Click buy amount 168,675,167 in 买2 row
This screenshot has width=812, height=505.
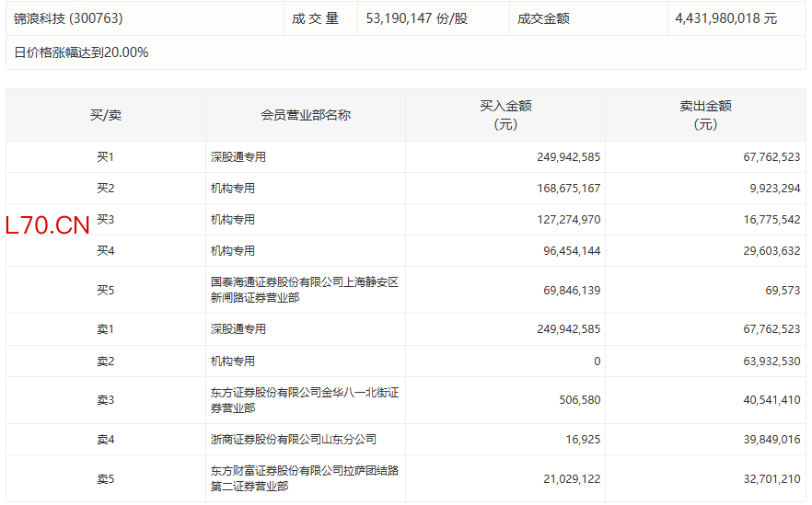(x=568, y=189)
